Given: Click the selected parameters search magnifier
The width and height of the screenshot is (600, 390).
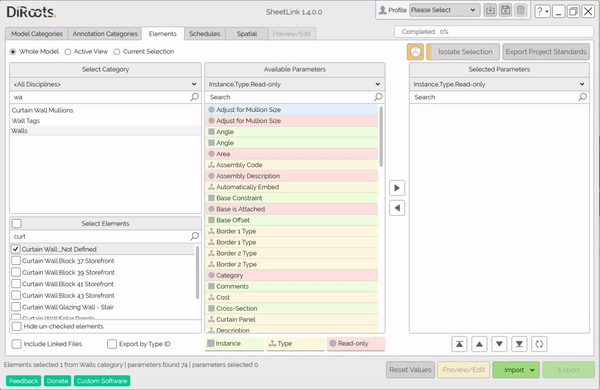Looking at the screenshot, I should [582, 97].
